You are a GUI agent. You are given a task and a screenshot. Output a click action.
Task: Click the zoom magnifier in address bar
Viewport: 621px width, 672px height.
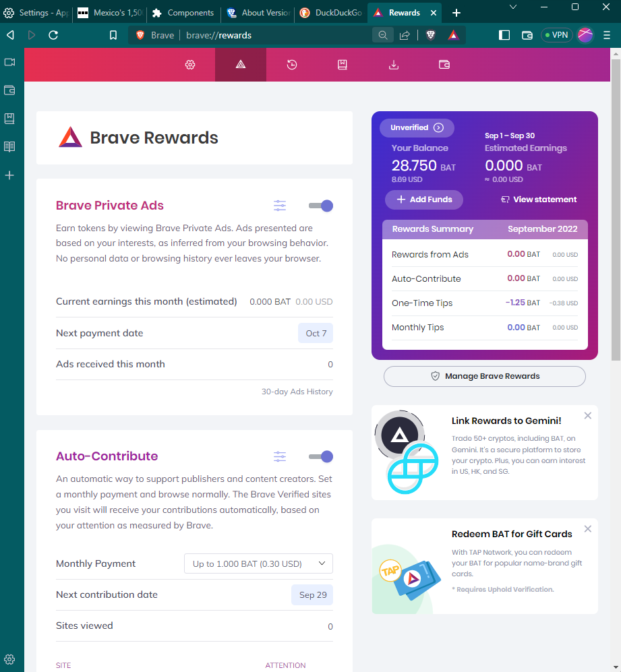click(383, 35)
